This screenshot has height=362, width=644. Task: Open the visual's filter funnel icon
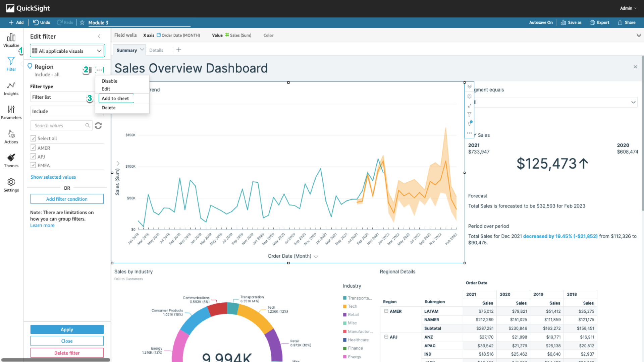[x=469, y=114]
